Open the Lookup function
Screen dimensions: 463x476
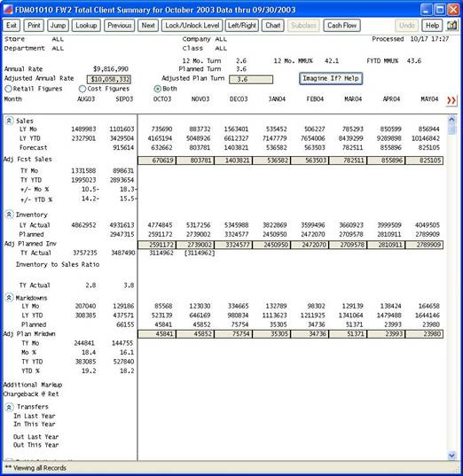click(86, 26)
